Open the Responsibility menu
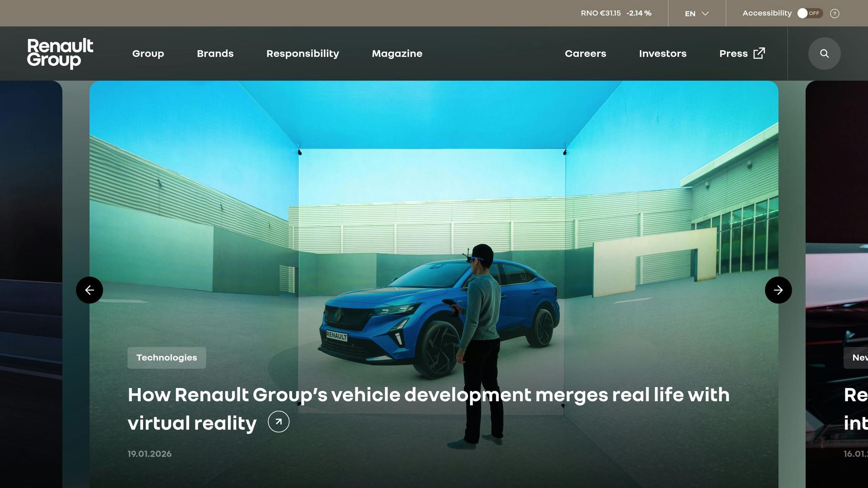The image size is (868, 488). 302,53
